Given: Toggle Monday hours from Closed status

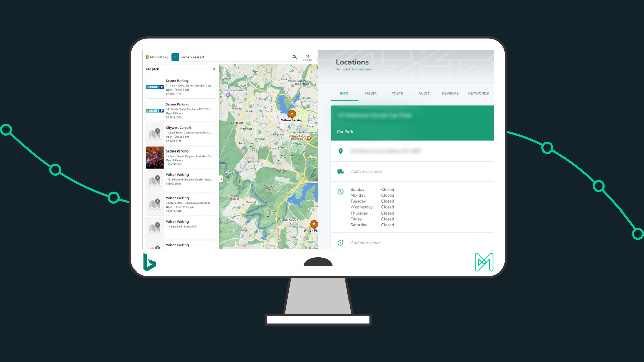Looking at the screenshot, I should coord(387,195).
